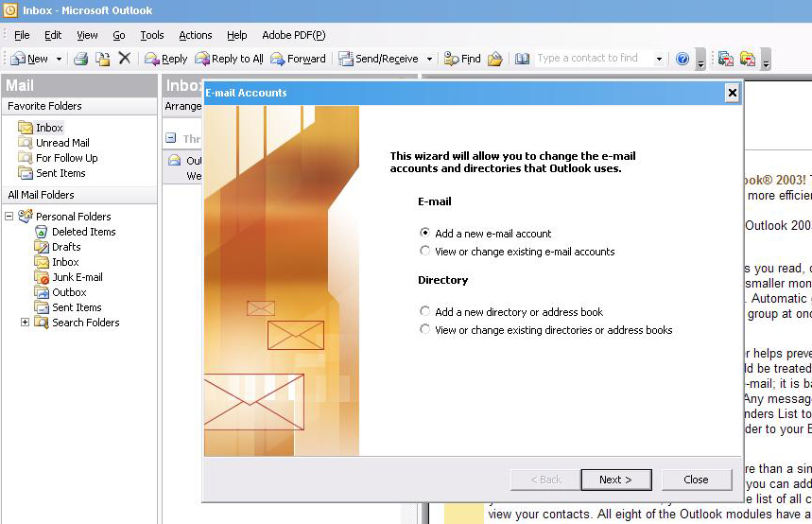Select 'Add a new e-mail account' option
The width and height of the screenshot is (812, 524).
[x=485, y=234]
